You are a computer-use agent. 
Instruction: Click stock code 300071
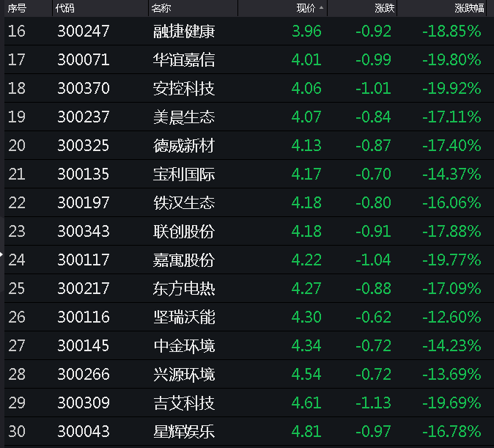click(x=84, y=60)
